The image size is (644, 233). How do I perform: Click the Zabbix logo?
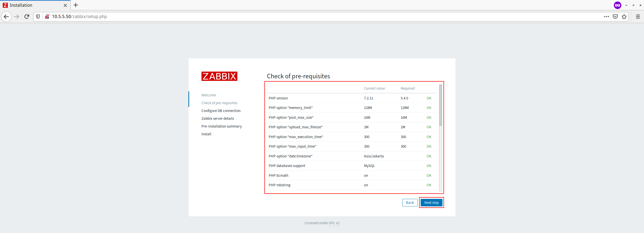tap(219, 76)
